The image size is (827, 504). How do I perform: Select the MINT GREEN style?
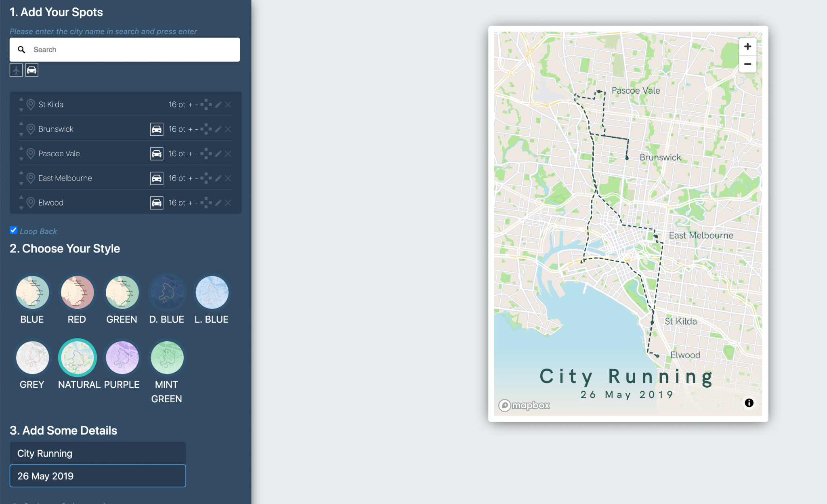(x=167, y=358)
